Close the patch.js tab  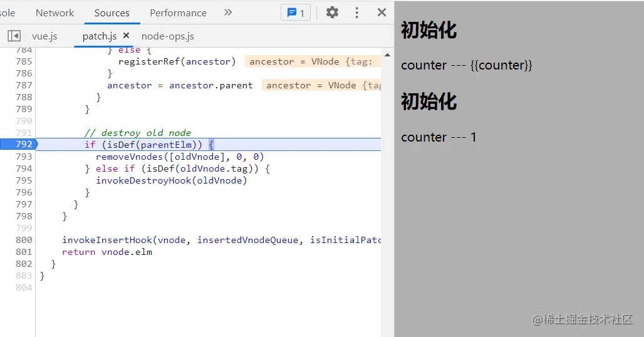pyautogui.click(x=126, y=35)
